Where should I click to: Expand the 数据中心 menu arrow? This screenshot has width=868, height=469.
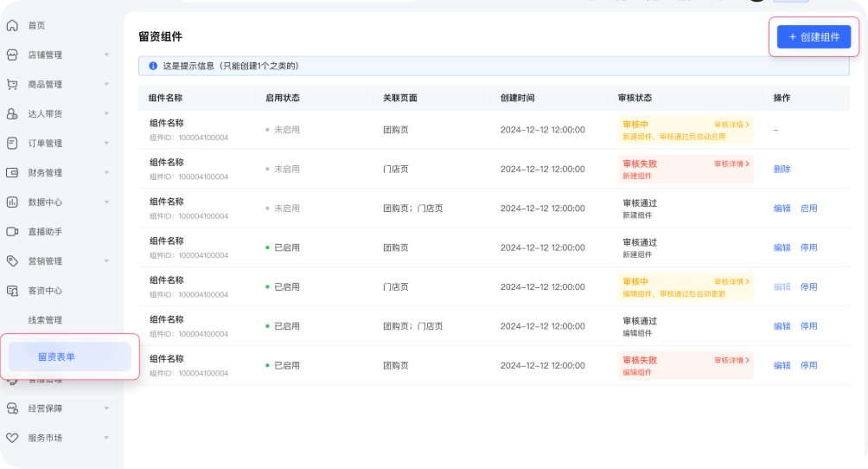(x=106, y=202)
